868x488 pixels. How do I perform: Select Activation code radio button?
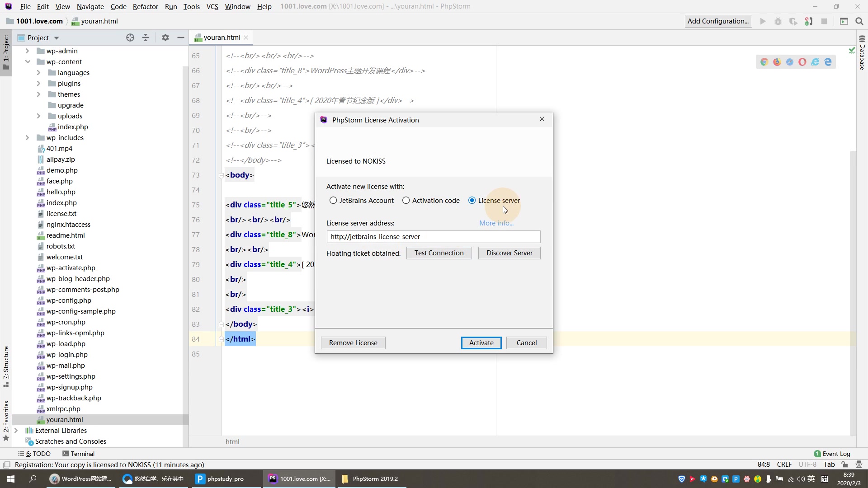(x=406, y=201)
